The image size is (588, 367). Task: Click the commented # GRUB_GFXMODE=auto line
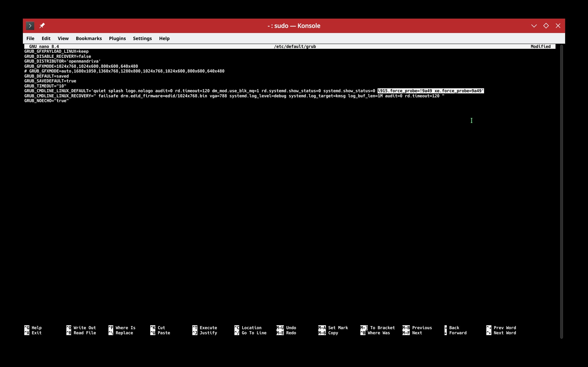[124, 71]
